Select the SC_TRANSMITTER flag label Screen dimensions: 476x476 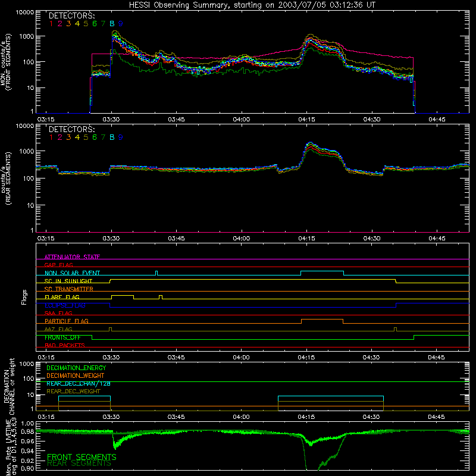point(68,289)
